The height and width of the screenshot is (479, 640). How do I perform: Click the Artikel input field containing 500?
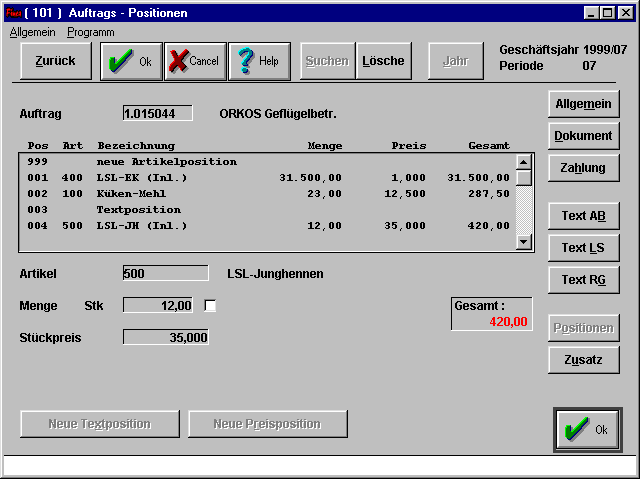click(x=165, y=273)
